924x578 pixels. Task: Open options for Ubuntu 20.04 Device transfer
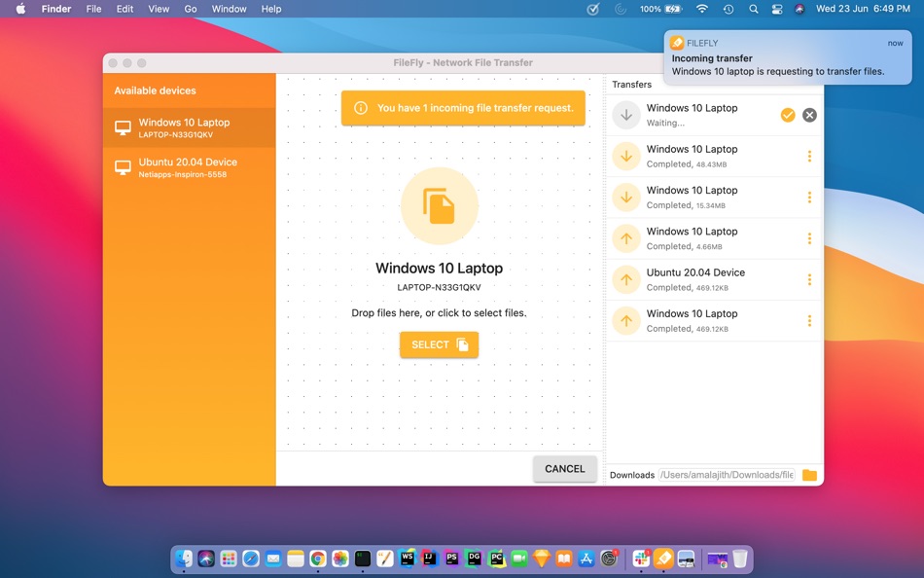809,279
